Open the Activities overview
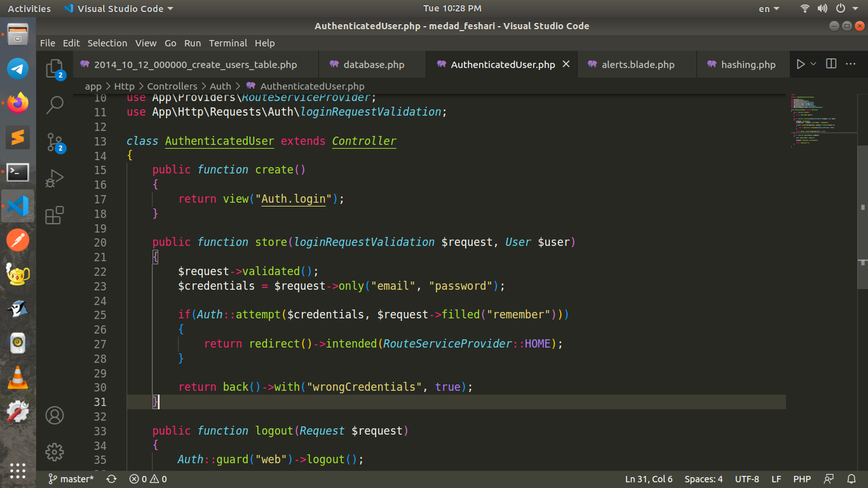 (29, 8)
